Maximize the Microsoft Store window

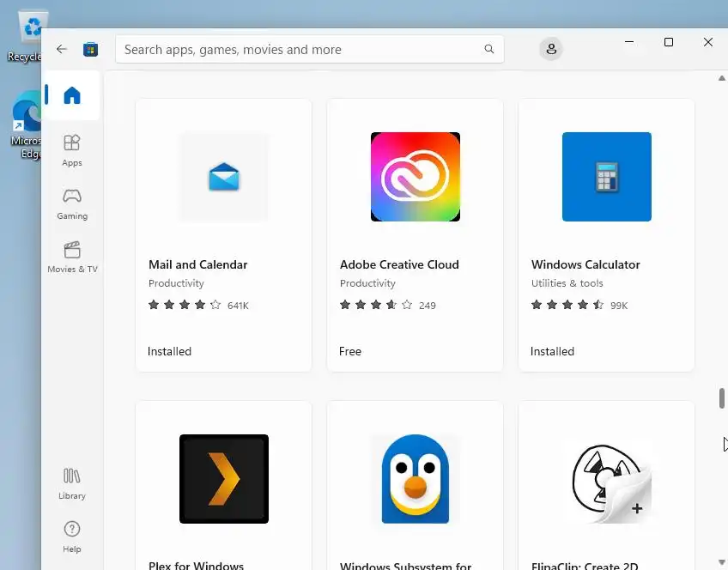tap(669, 42)
